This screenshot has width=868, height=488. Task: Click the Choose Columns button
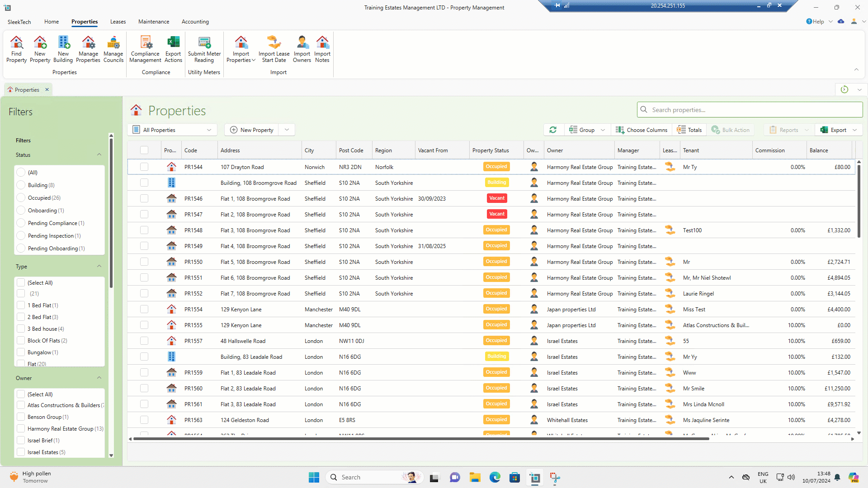642,130
